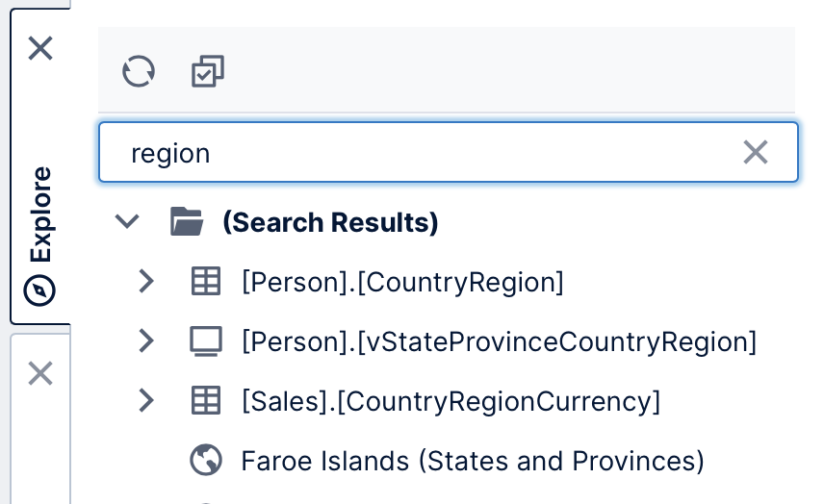
Task: Expand the [Person].[CountryRegion] table
Action: coord(146,282)
